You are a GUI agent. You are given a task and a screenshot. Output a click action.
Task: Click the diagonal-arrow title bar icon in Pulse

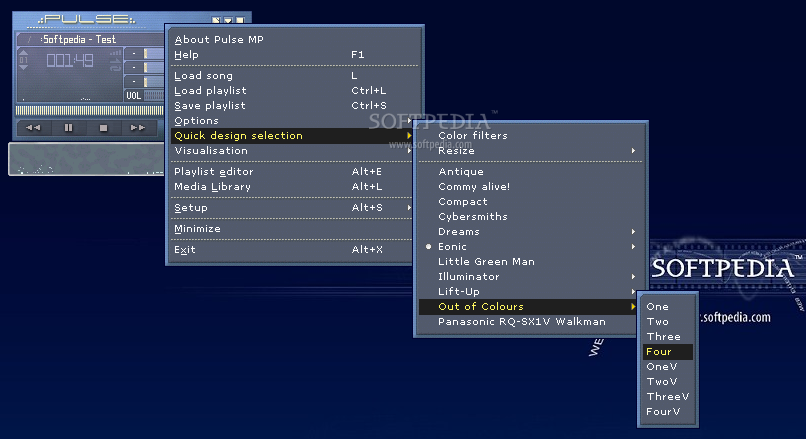[x=216, y=20]
